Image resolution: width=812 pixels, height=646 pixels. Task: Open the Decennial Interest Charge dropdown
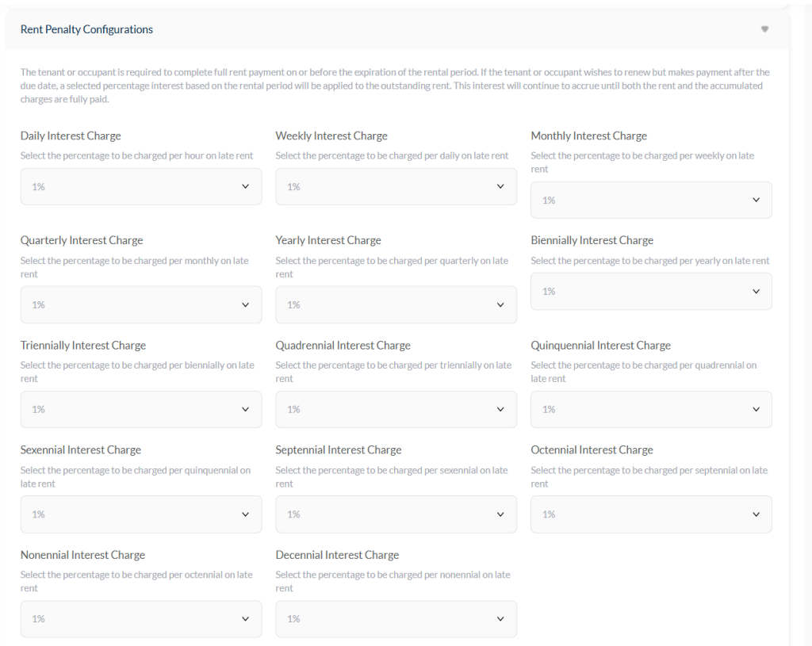click(x=396, y=619)
